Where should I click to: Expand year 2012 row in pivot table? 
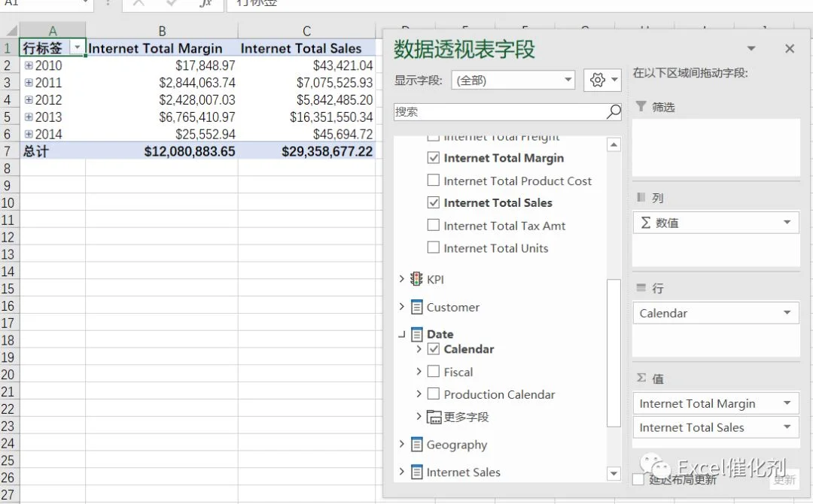click(x=29, y=100)
